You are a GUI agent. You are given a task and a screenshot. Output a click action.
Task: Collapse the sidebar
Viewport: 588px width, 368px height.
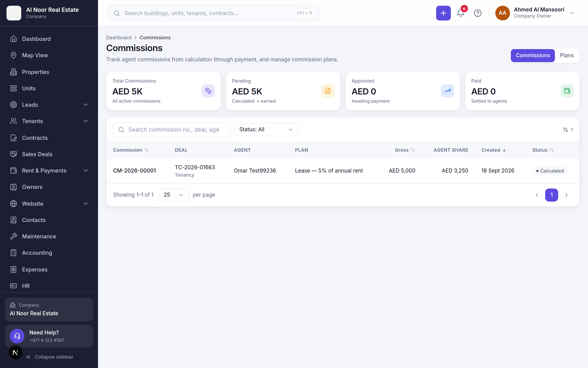point(50,357)
